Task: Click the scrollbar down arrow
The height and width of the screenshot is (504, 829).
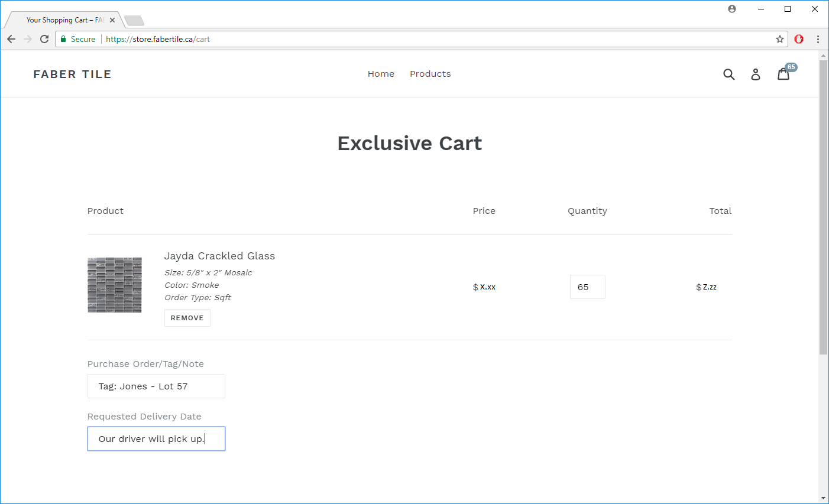Action: 823,498
